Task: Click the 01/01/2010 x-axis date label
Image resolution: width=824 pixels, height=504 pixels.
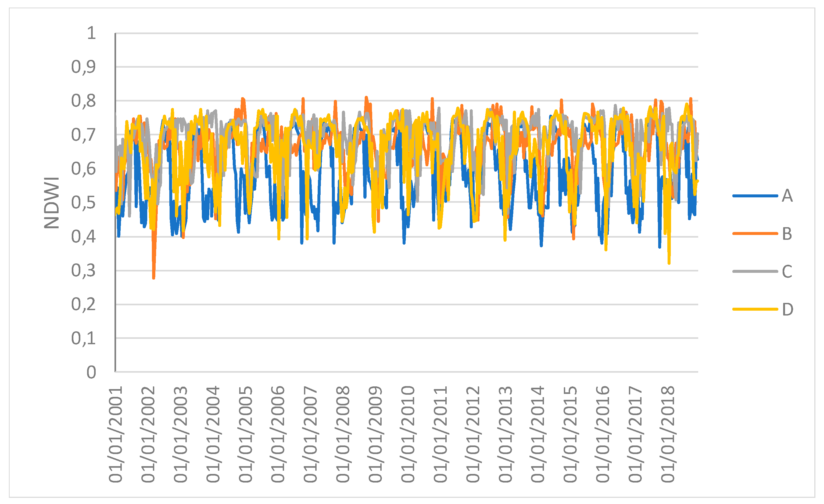Action: [x=408, y=434]
